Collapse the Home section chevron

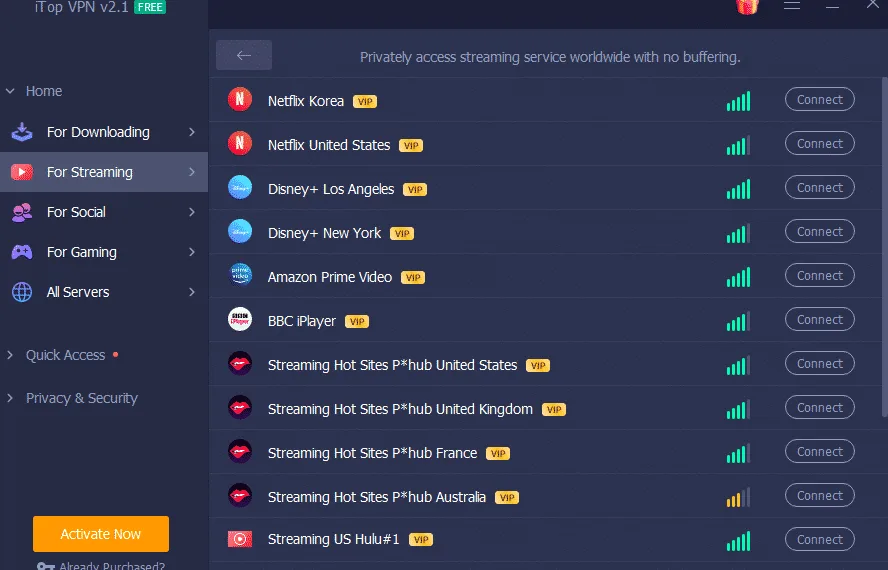(x=11, y=91)
